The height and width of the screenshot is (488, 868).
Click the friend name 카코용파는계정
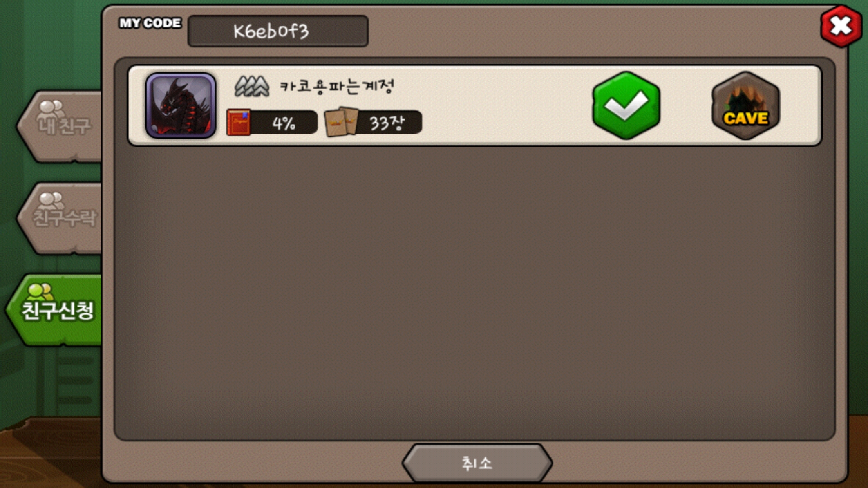click(337, 86)
